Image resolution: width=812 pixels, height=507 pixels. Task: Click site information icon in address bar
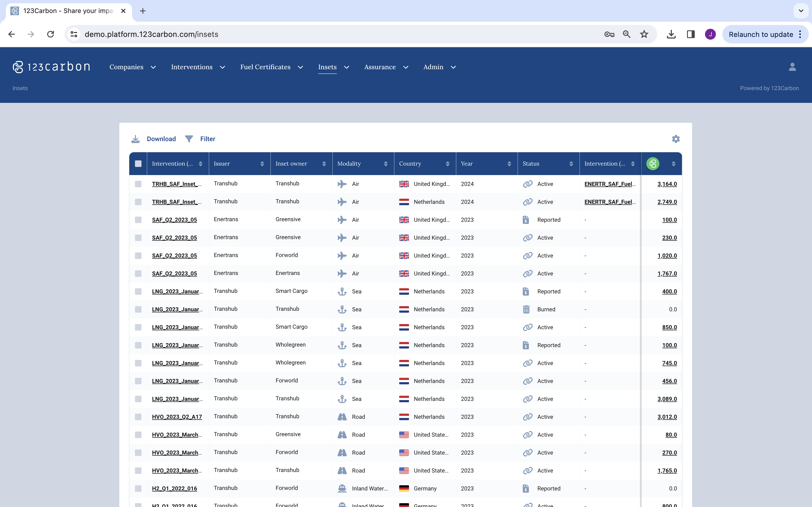74,34
